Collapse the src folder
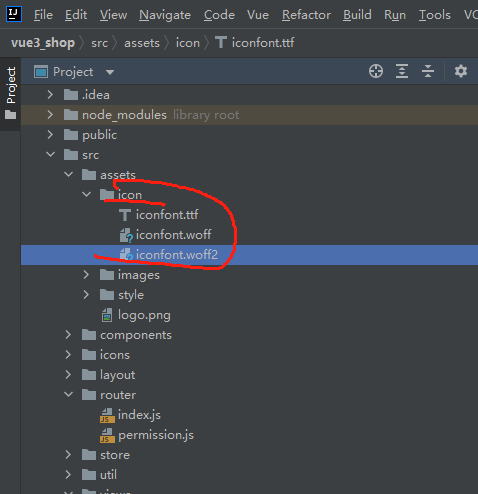The width and height of the screenshot is (478, 494). point(50,155)
